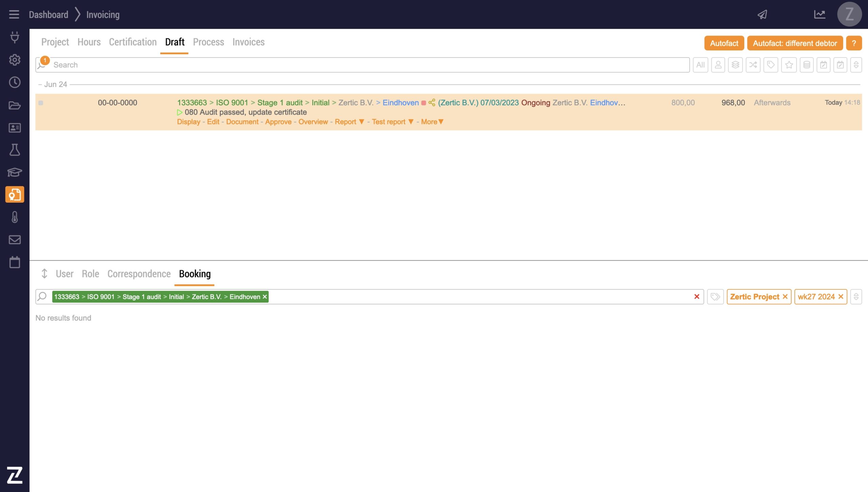Click the shuffle filter icon
The image size is (868, 492).
[x=753, y=65]
